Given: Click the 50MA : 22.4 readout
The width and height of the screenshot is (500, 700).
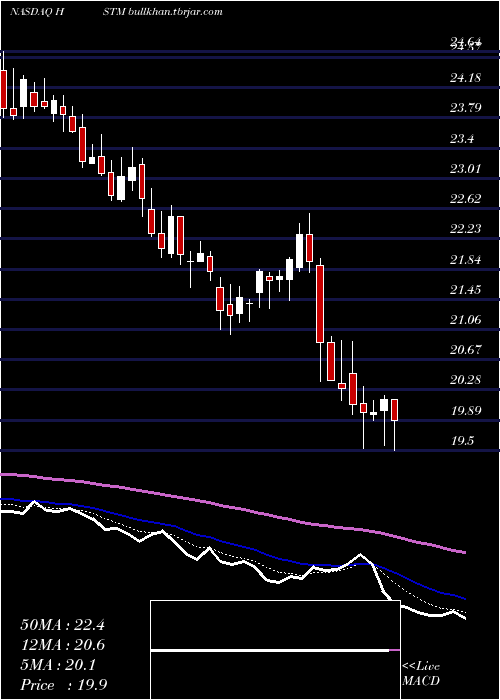Looking at the screenshot, I should click(62, 625).
